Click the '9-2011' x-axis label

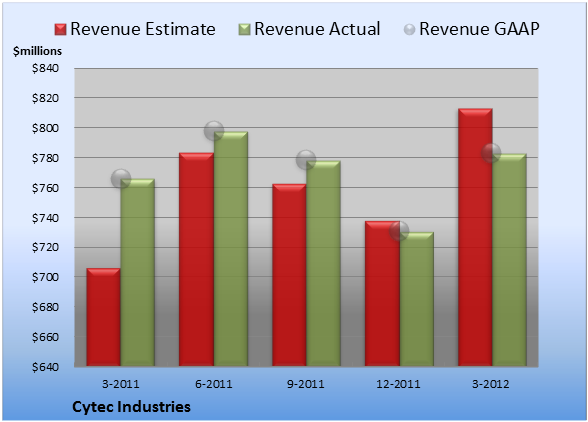(306, 384)
